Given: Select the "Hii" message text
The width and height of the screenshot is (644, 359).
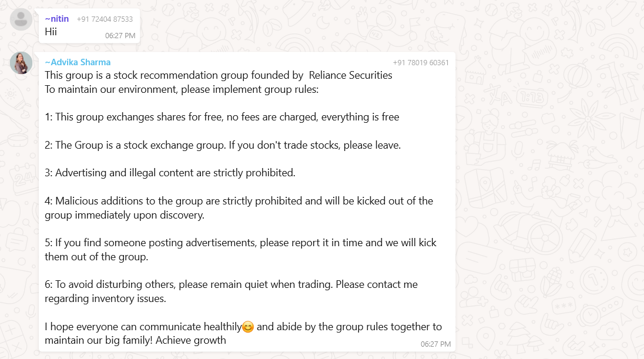Looking at the screenshot, I should pyautogui.click(x=51, y=32).
